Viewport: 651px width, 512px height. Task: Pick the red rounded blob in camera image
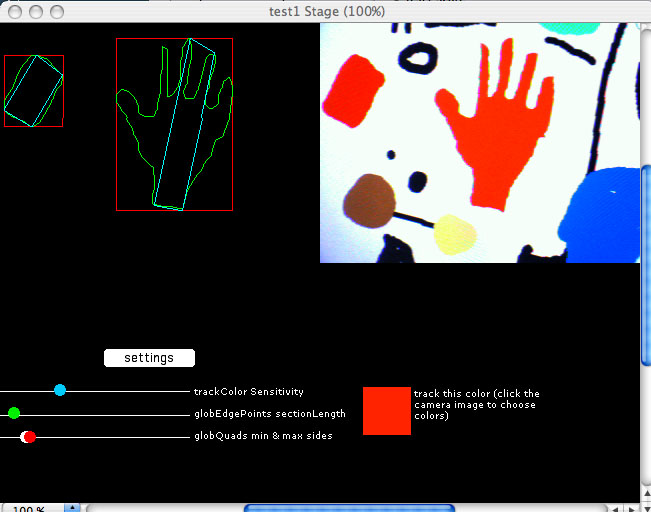pos(350,89)
